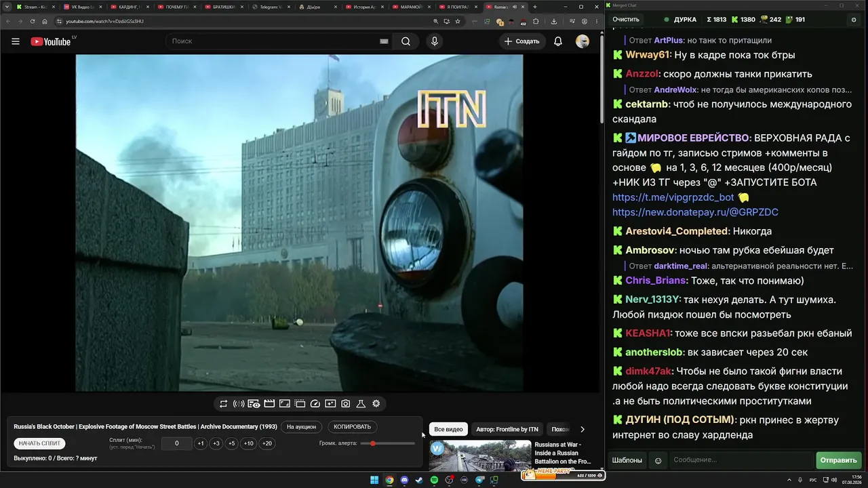Image resolution: width=868 pixels, height=488 pixels.
Task: Open the new.donatepay.ru/@GRPZDC link in chat
Action: point(695,212)
